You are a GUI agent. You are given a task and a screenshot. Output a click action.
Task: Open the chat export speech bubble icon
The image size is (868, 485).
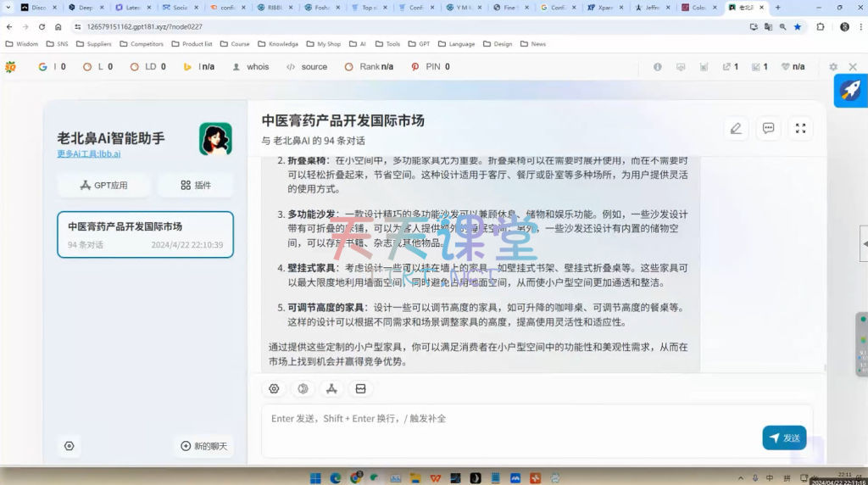pos(768,128)
